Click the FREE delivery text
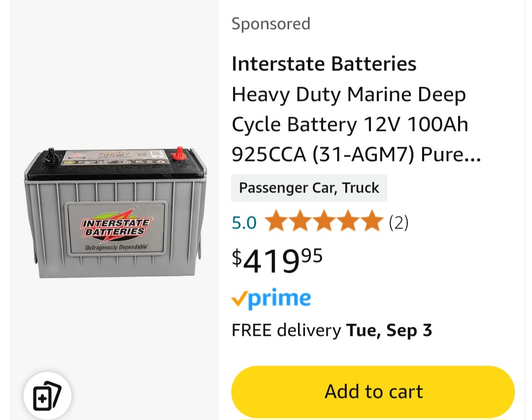The height and width of the screenshot is (420, 532). point(286,330)
